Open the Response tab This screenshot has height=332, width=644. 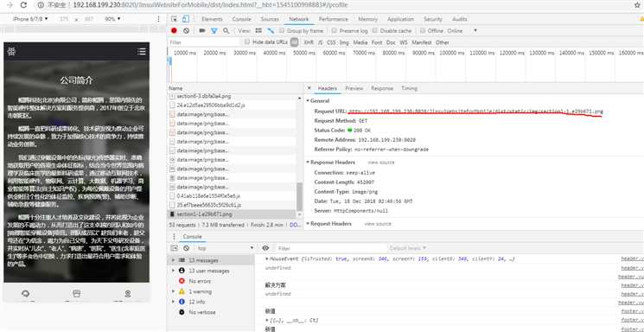pos(382,88)
